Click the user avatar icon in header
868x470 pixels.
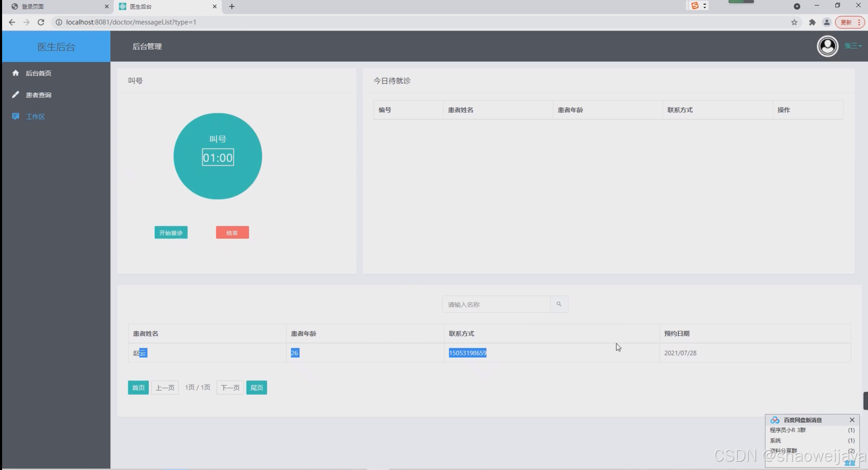pyautogui.click(x=827, y=46)
